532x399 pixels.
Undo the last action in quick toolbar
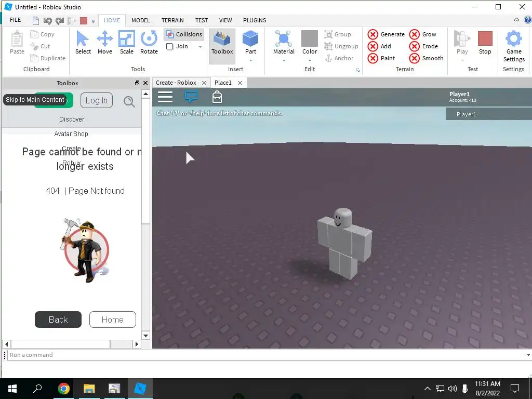47,21
